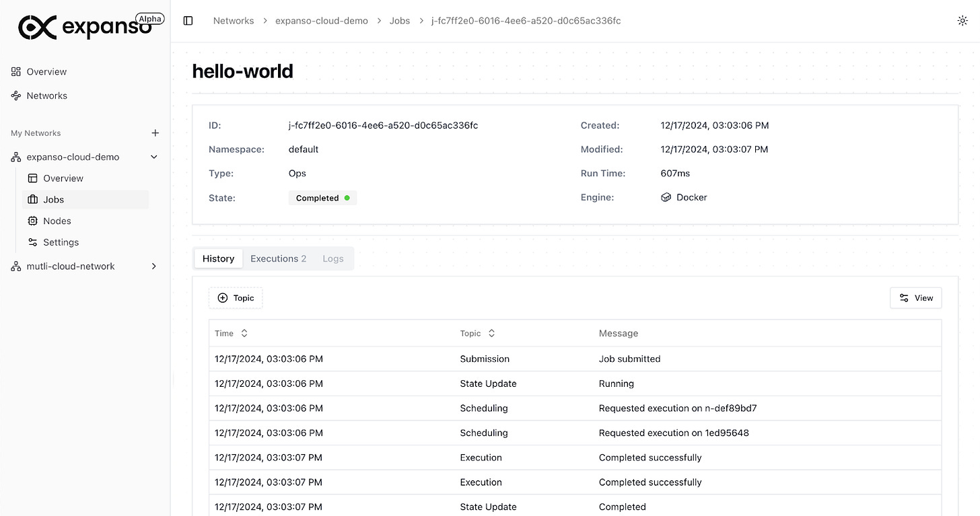The width and height of the screenshot is (980, 516).
Task: Open Settings under expanso-cloud-demo
Action: click(61, 242)
